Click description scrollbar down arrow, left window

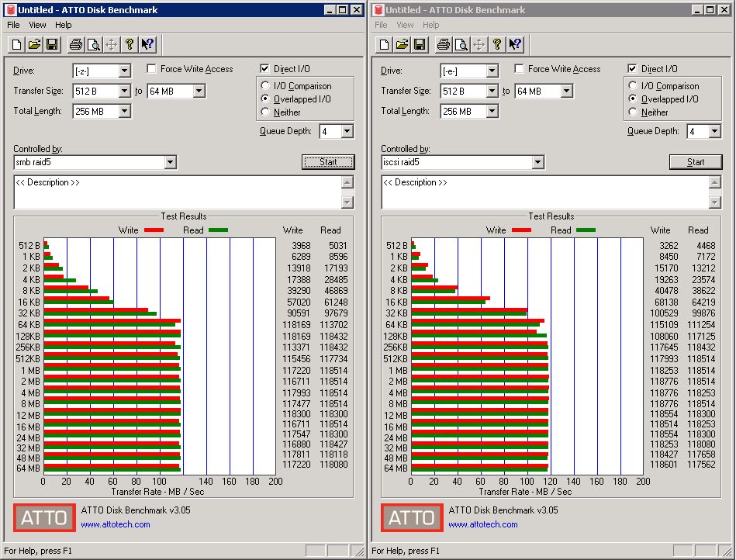click(347, 202)
